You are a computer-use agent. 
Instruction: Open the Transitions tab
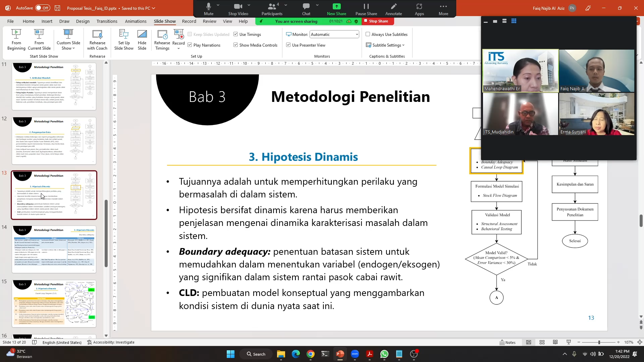(x=107, y=21)
